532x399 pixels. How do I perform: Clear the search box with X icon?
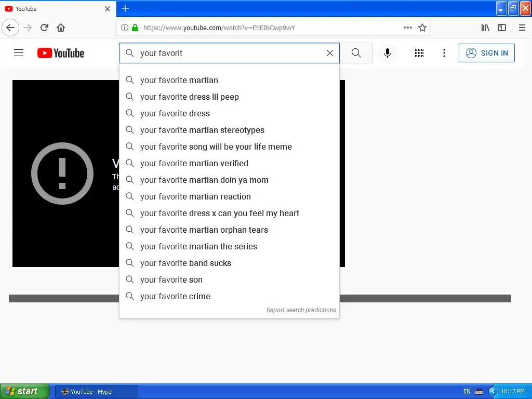(x=330, y=53)
